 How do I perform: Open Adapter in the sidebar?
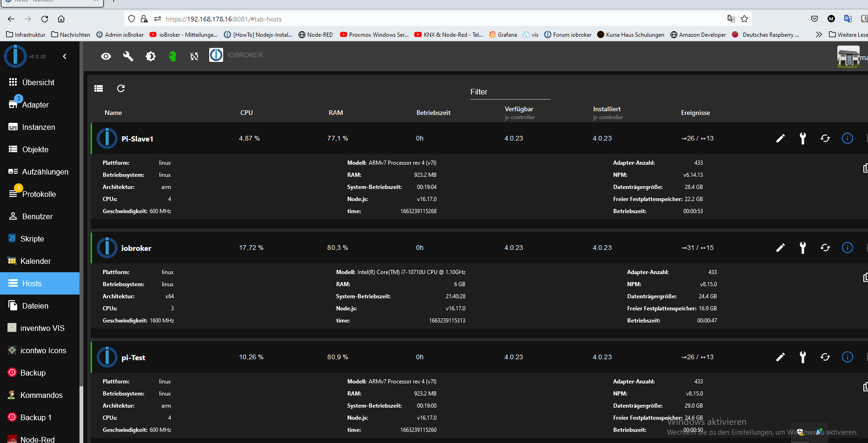click(x=40, y=105)
